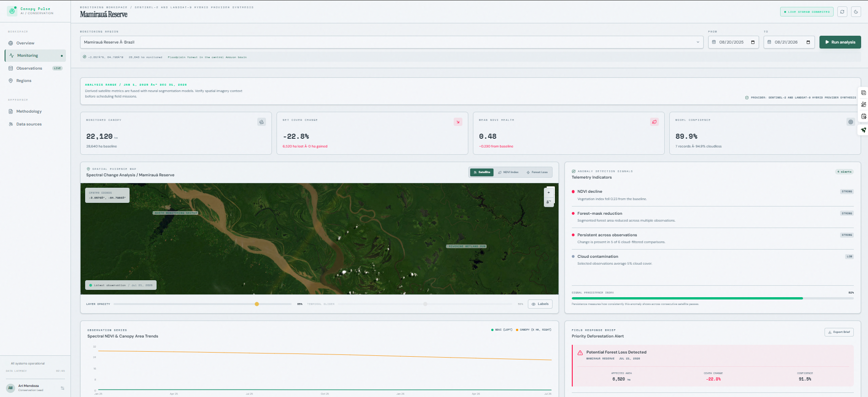Click the document icon beside Methodology

11,111
